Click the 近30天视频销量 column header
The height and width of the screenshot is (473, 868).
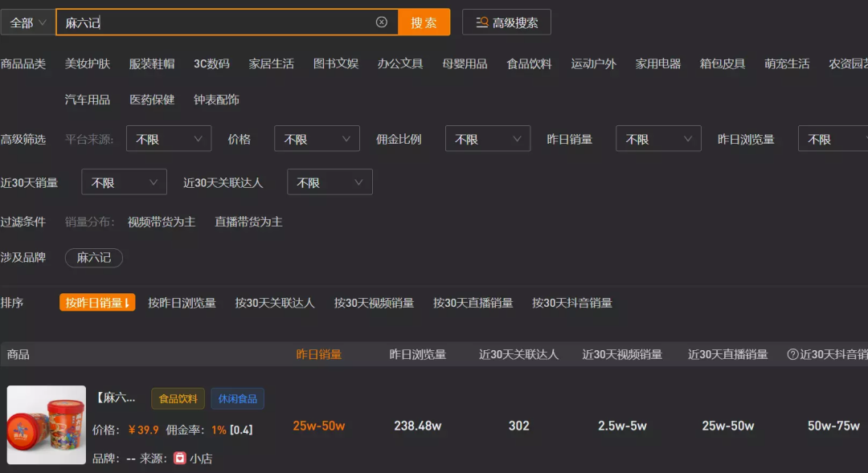(x=622, y=355)
